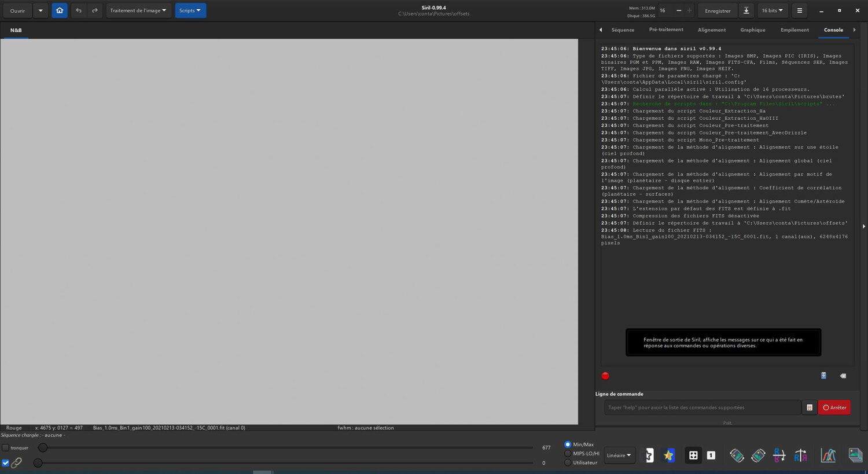Click the Ouvrir button

17,10
